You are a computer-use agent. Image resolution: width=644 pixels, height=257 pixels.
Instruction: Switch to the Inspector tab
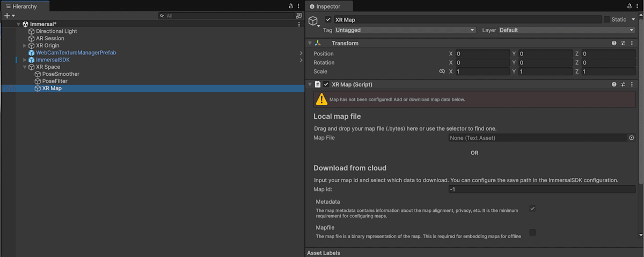click(x=328, y=6)
